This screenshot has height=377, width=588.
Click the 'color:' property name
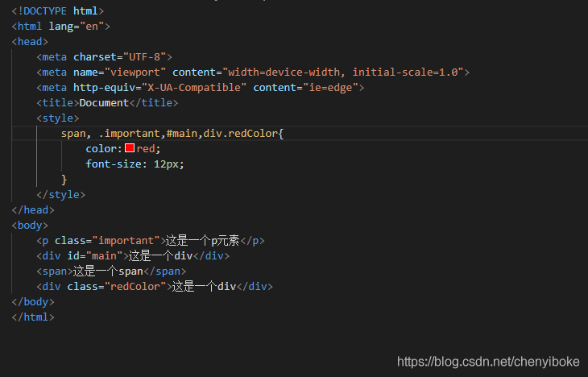(x=104, y=149)
